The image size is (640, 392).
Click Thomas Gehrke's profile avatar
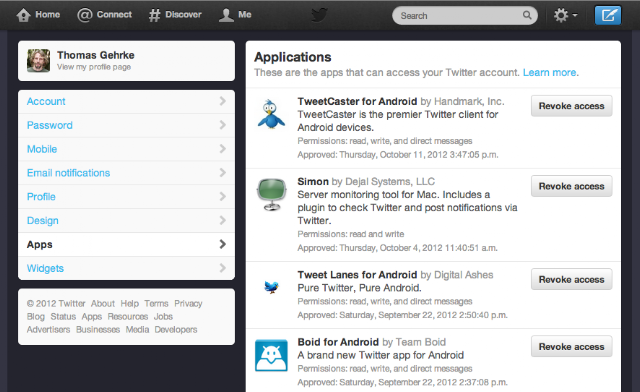(x=38, y=60)
